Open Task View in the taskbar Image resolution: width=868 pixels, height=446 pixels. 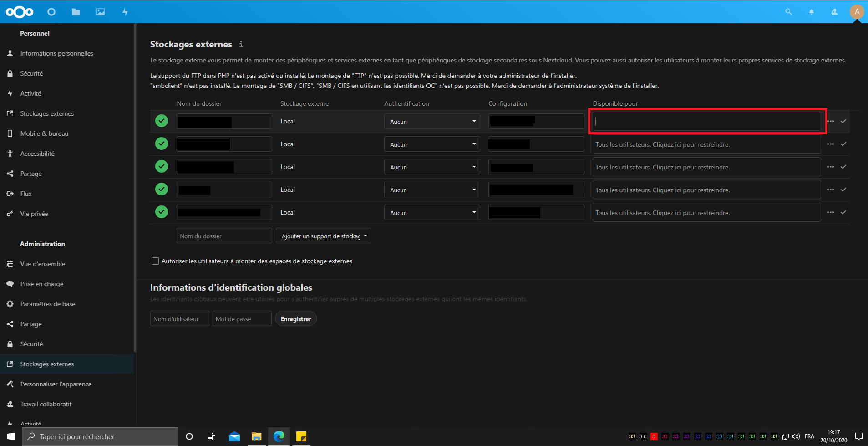[x=211, y=436]
